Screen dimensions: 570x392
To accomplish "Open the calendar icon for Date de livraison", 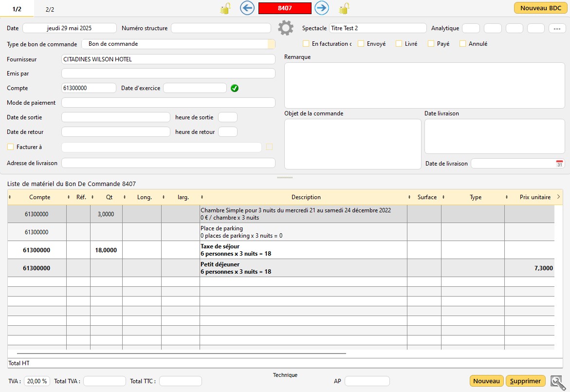I will click(x=560, y=164).
